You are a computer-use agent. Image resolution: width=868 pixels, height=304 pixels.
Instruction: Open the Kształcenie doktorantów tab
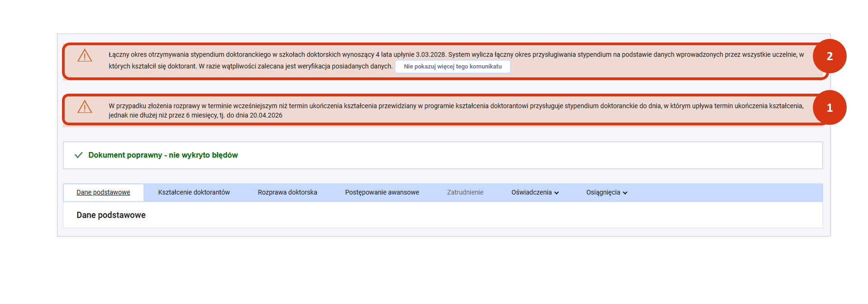coord(194,192)
